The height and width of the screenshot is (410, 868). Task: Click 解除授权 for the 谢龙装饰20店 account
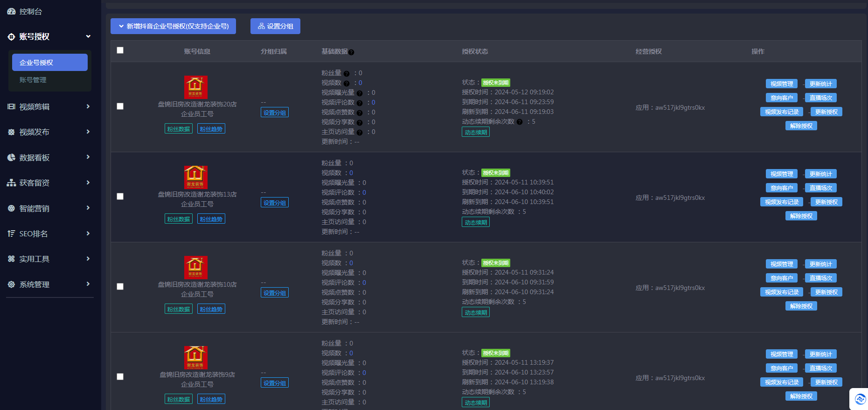(x=801, y=126)
